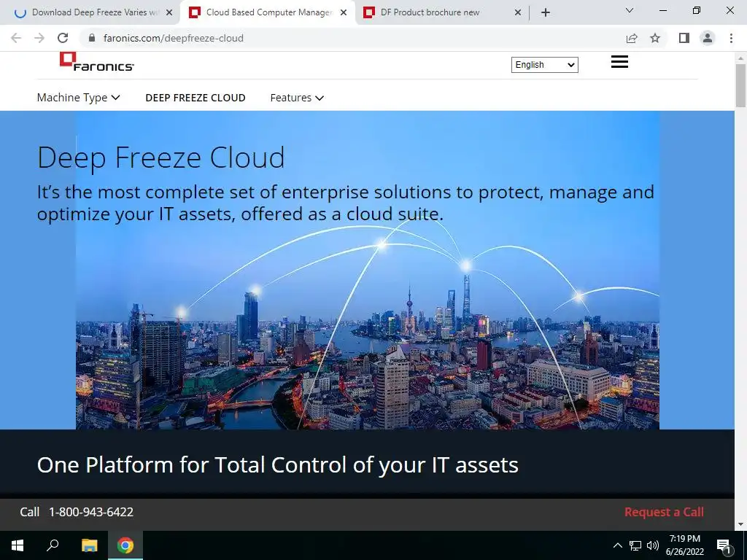This screenshot has height=560, width=747.
Task: Show hidden system tray icons
Action: click(x=617, y=545)
